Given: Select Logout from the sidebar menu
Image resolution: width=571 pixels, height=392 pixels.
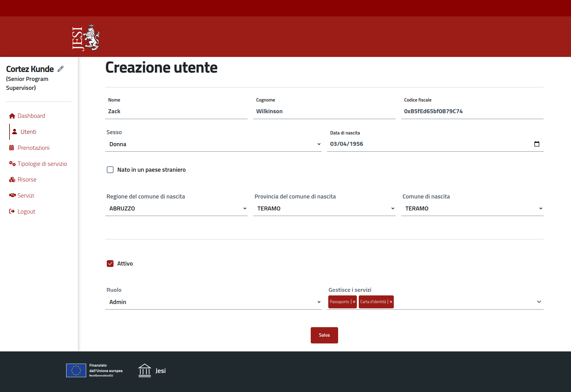Looking at the screenshot, I should [x=26, y=212].
